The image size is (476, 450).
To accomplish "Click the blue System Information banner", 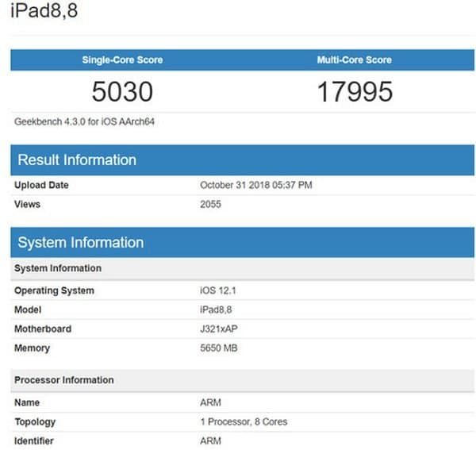I will click(x=242, y=242).
